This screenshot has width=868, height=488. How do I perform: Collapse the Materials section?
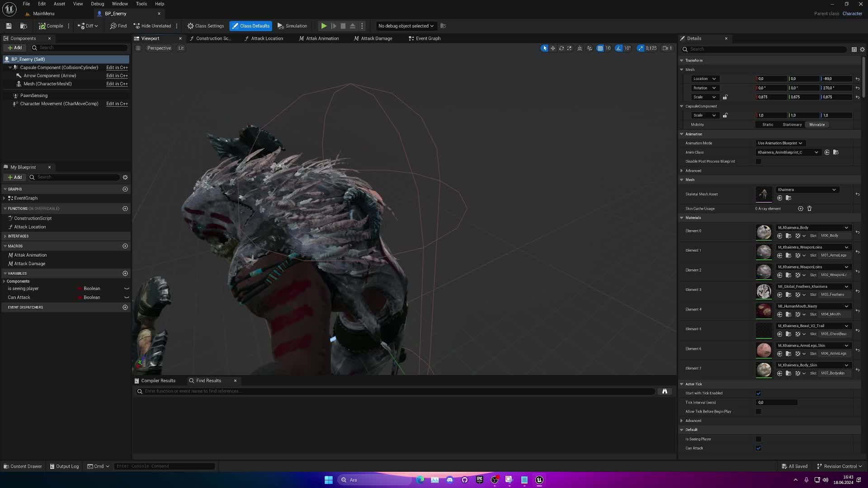[682, 218]
